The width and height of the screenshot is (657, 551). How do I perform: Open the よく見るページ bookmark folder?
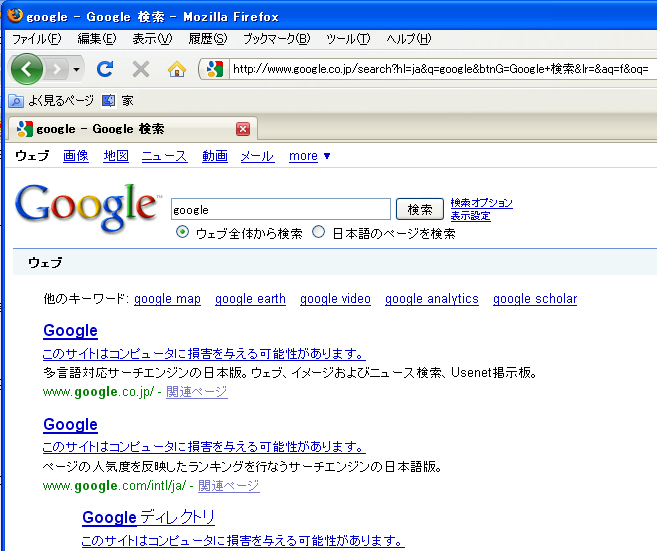tap(51, 101)
